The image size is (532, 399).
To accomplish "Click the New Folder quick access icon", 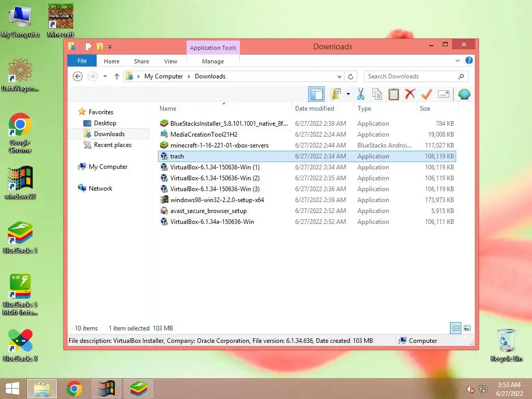I will pyautogui.click(x=100, y=46).
